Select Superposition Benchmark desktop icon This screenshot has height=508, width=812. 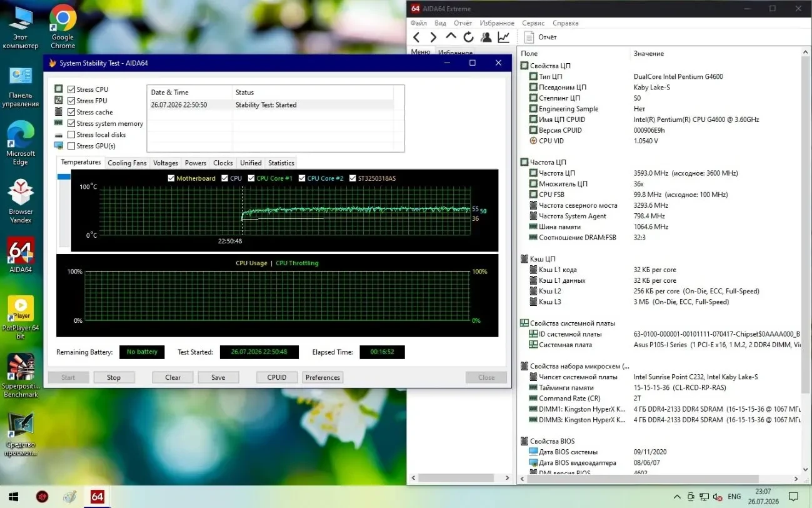(x=20, y=375)
